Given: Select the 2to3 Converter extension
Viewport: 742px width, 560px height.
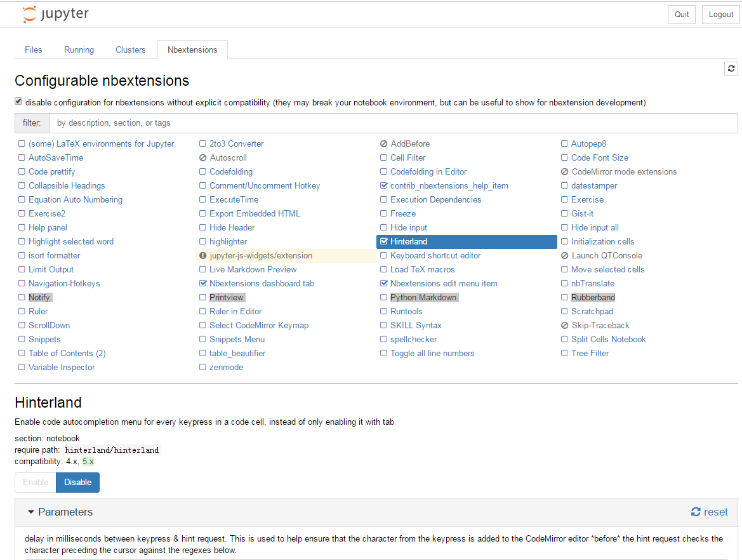Looking at the screenshot, I should click(237, 144).
